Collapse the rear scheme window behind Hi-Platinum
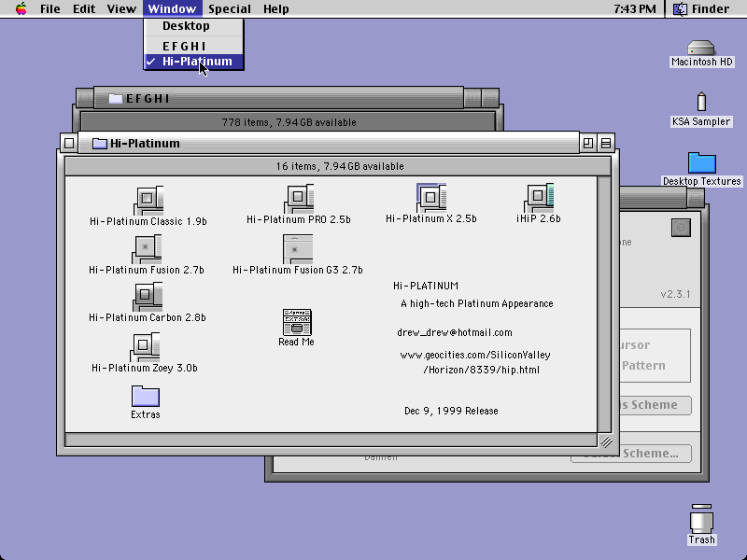The width and height of the screenshot is (747, 560). [696, 197]
